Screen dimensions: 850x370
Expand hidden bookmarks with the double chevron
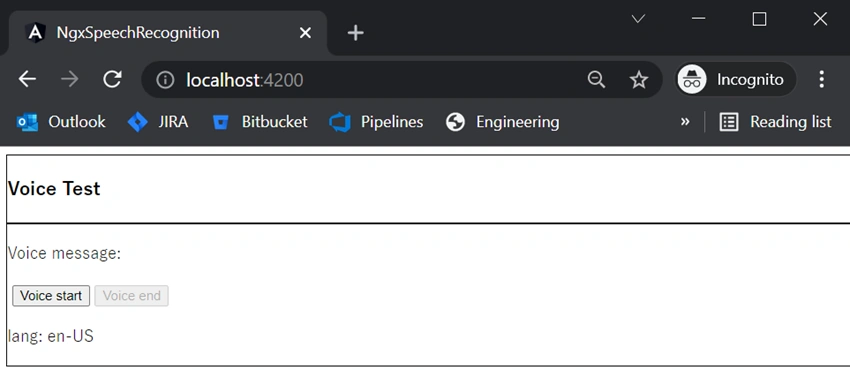[x=685, y=122]
